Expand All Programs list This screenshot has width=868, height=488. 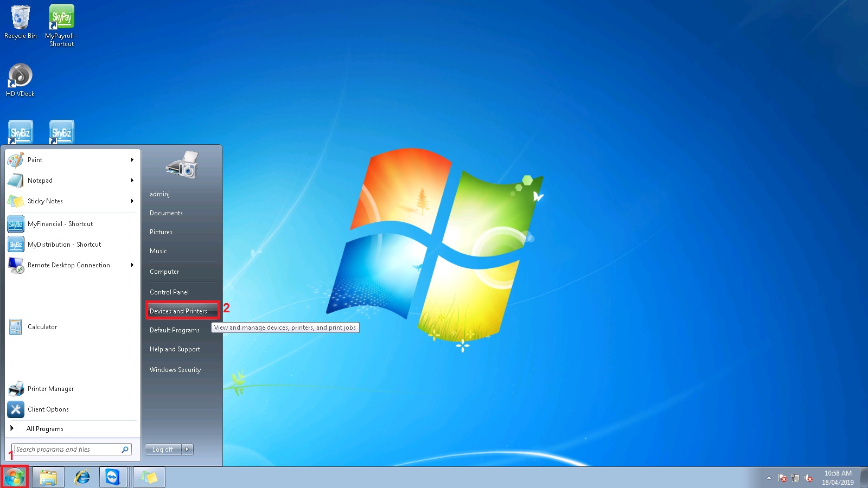(44, 429)
